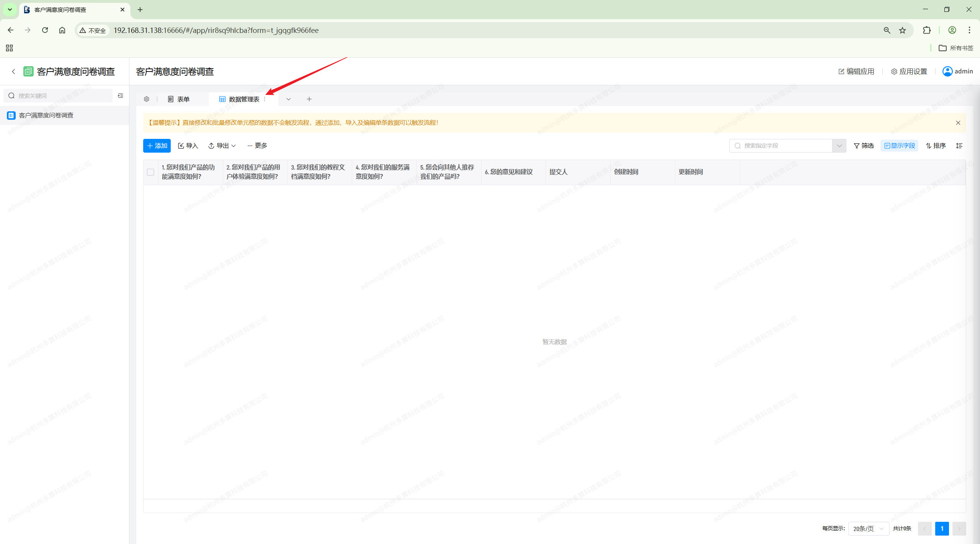Open the search field selector dropdown arrow
The height and width of the screenshot is (544, 980).
coord(839,146)
